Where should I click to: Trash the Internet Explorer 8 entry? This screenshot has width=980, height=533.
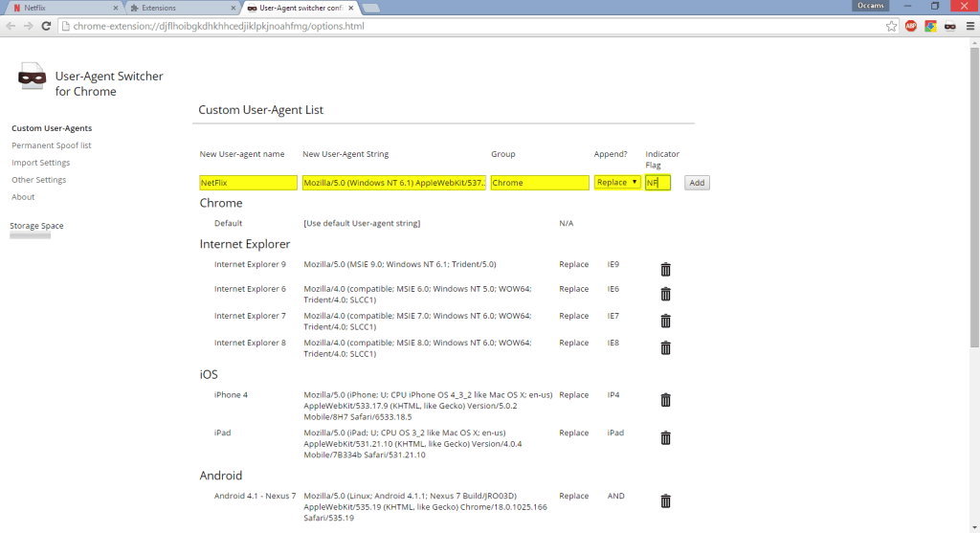coord(666,347)
